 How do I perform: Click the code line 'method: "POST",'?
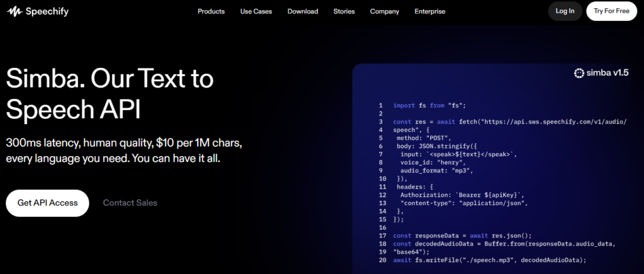pos(424,138)
